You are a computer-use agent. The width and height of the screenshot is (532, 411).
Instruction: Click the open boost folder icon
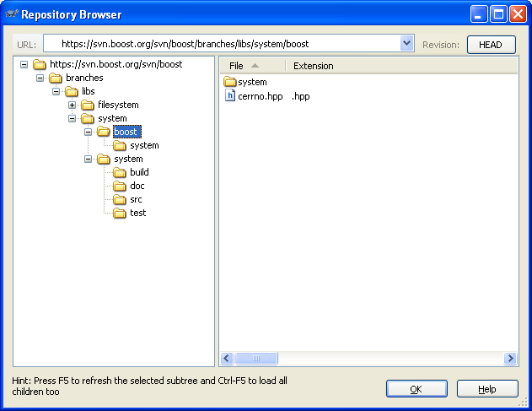point(104,132)
